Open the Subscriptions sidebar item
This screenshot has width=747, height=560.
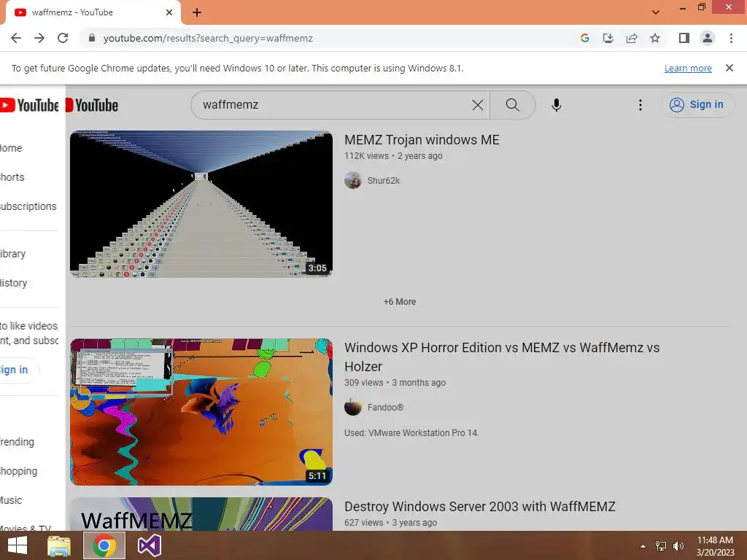pyautogui.click(x=28, y=206)
